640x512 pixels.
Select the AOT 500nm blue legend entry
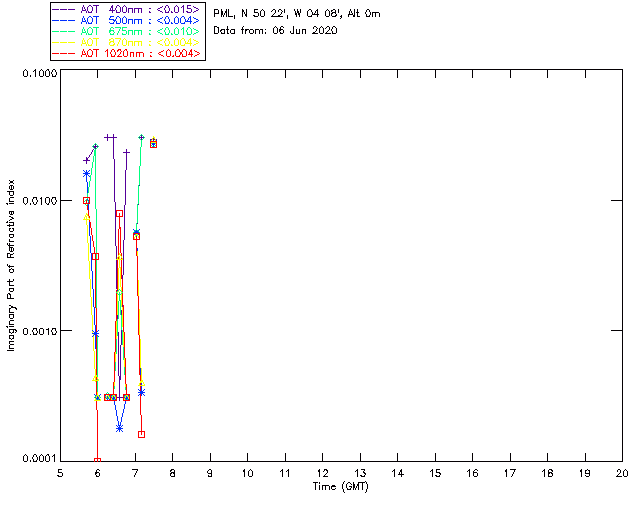pos(128,20)
